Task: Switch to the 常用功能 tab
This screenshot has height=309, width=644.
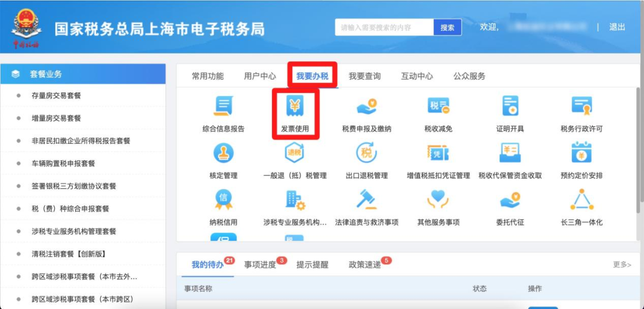Action: pyautogui.click(x=208, y=76)
